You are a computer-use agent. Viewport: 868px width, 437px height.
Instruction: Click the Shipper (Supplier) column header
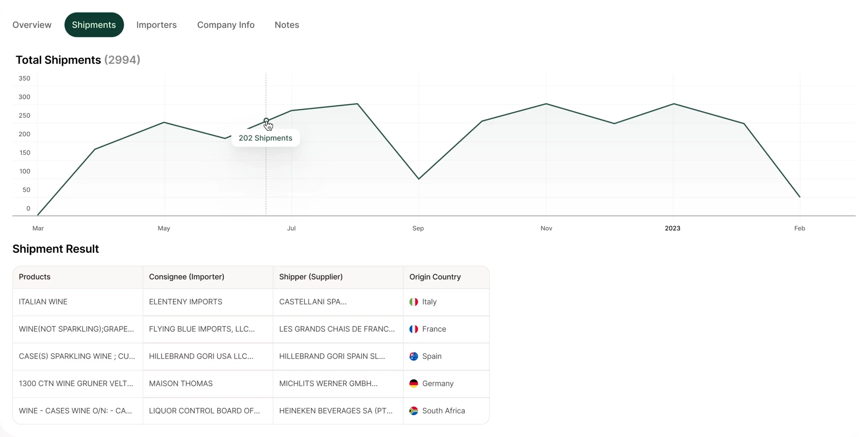point(311,277)
